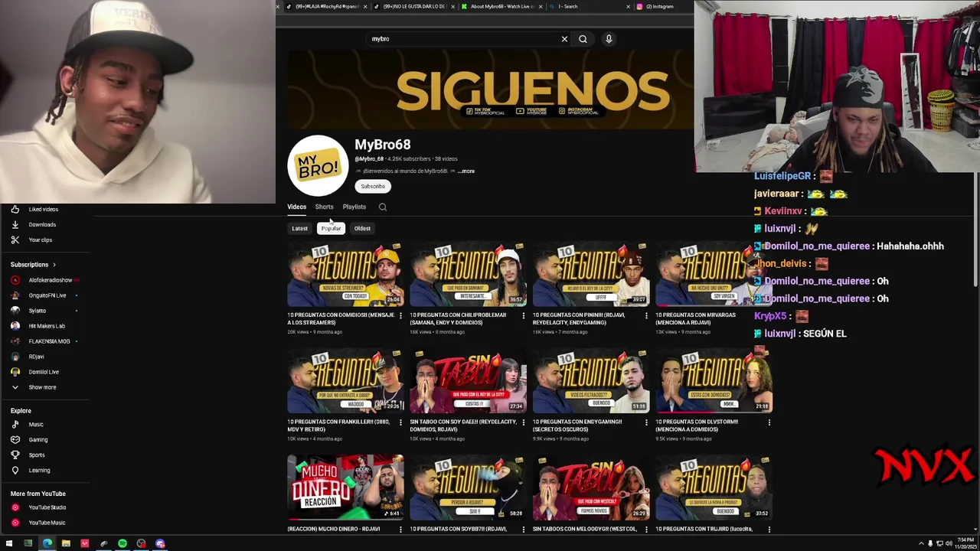The image size is (980, 551).
Task: Close the LAJA RochyRd TikTok tab
Action: coord(365,6)
